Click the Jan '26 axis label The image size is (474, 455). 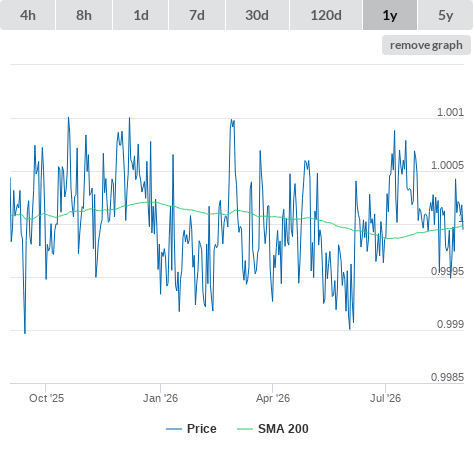pos(160,398)
